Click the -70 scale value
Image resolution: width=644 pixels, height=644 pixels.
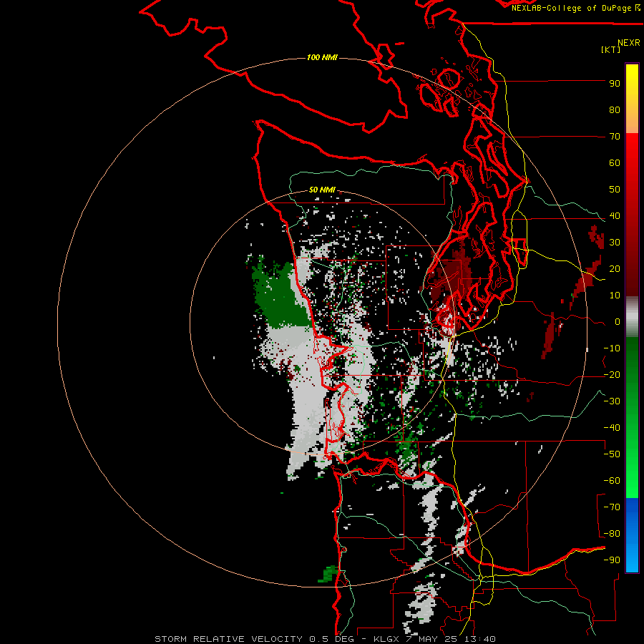tap(612, 507)
